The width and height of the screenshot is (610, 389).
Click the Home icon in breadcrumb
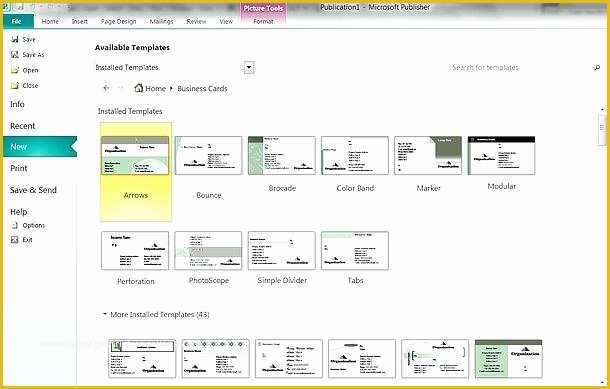click(x=138, y=88)
